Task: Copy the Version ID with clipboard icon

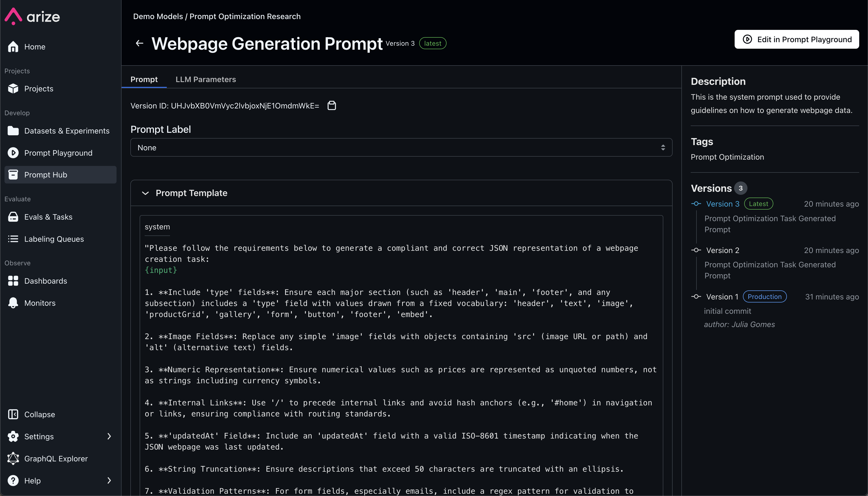Action: coord(332,106)
